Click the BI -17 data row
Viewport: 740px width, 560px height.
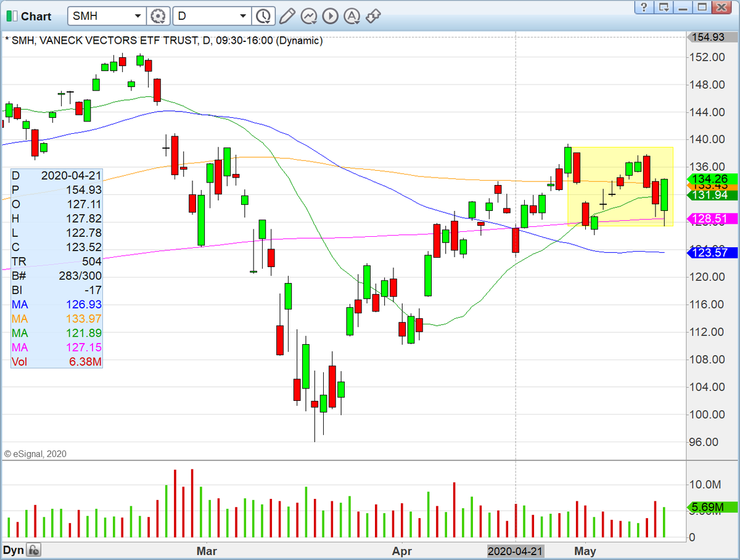click(57, 290)
